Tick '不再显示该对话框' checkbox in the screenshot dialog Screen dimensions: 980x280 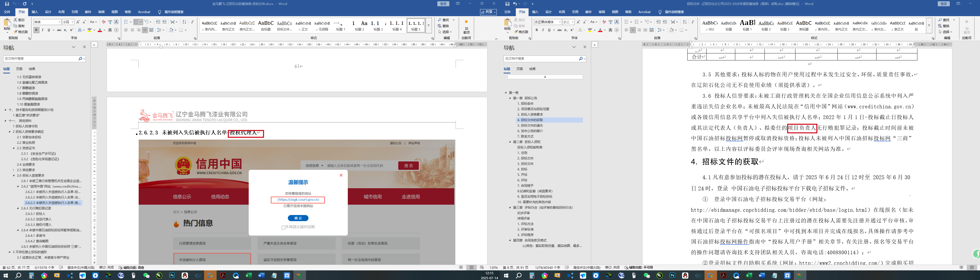click(283, 227)
